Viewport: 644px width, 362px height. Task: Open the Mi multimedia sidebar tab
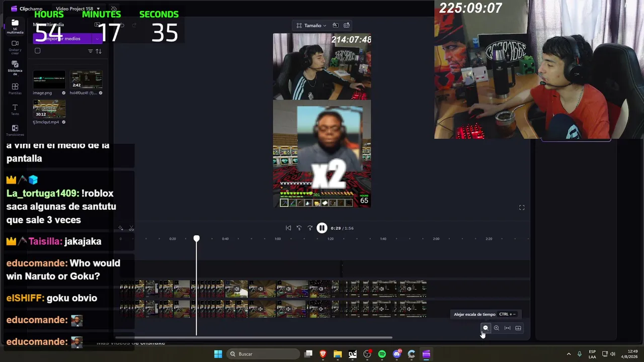click(15, 26)
